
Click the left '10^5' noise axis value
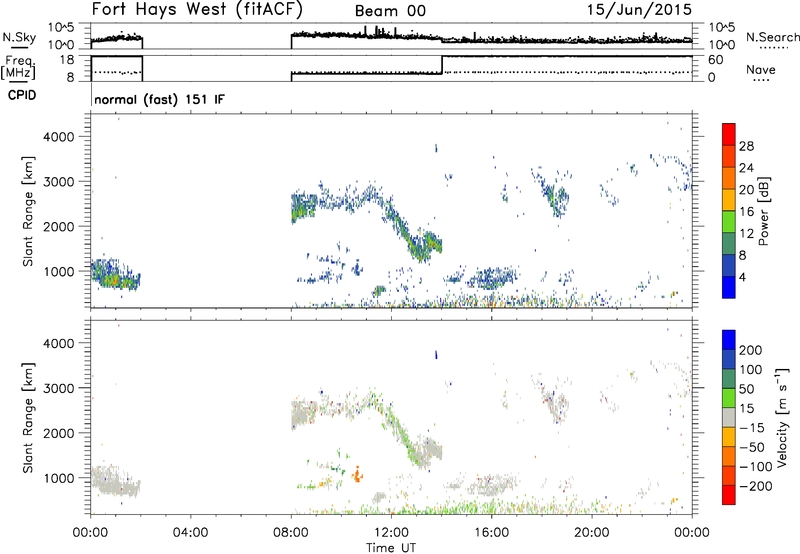coord(62,27)
